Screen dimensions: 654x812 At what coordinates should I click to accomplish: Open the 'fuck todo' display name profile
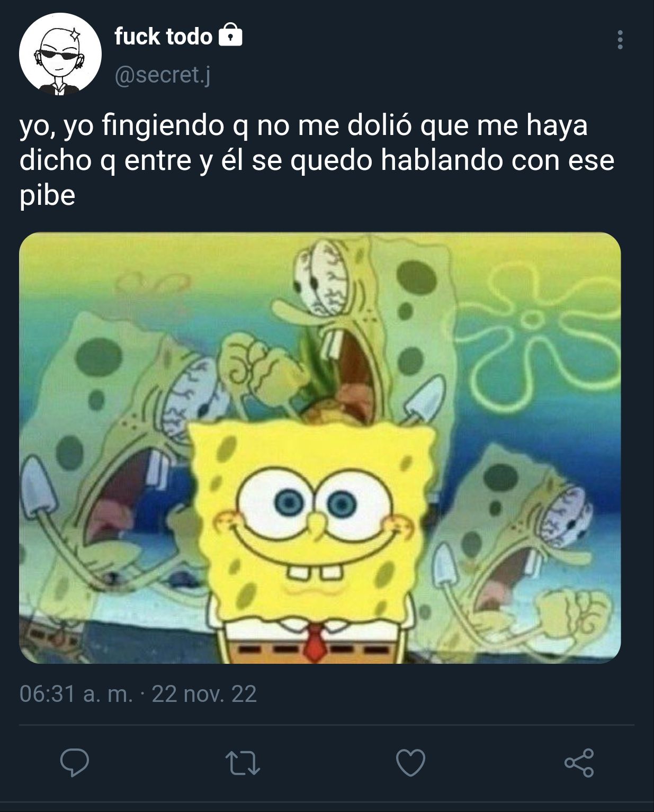163,37
